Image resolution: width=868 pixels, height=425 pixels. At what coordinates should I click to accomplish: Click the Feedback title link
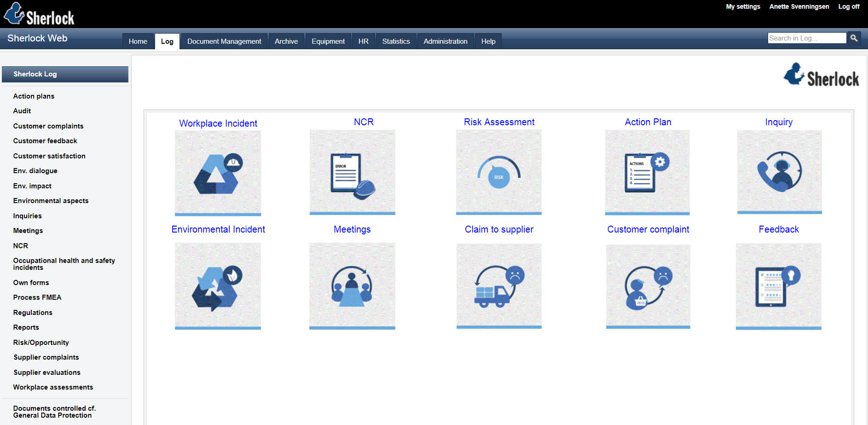click(x=779, y=229)
